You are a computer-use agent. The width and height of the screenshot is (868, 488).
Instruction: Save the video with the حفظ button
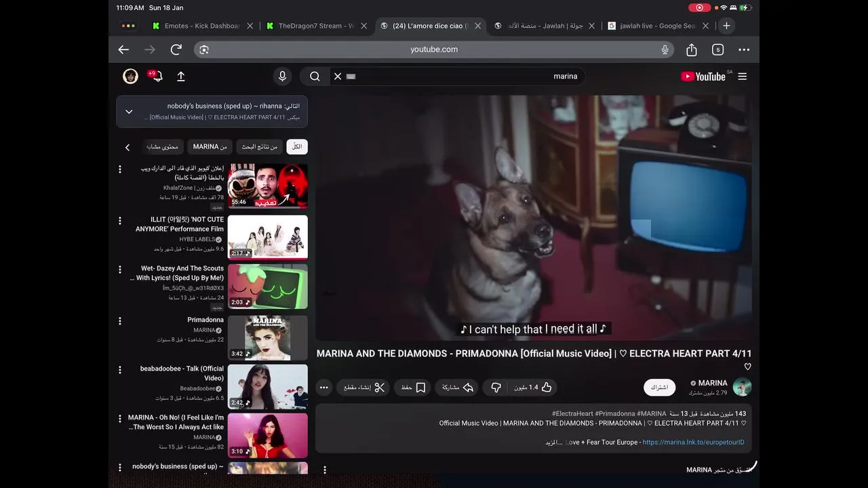[413, 388]
